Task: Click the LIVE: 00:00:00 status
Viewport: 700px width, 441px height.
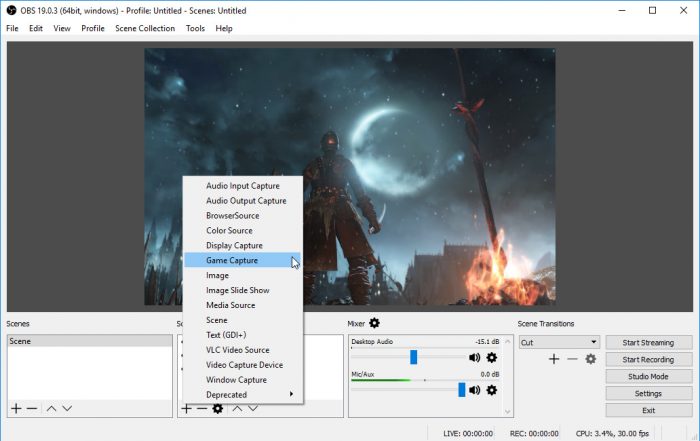Action: (x=468, y=433)
